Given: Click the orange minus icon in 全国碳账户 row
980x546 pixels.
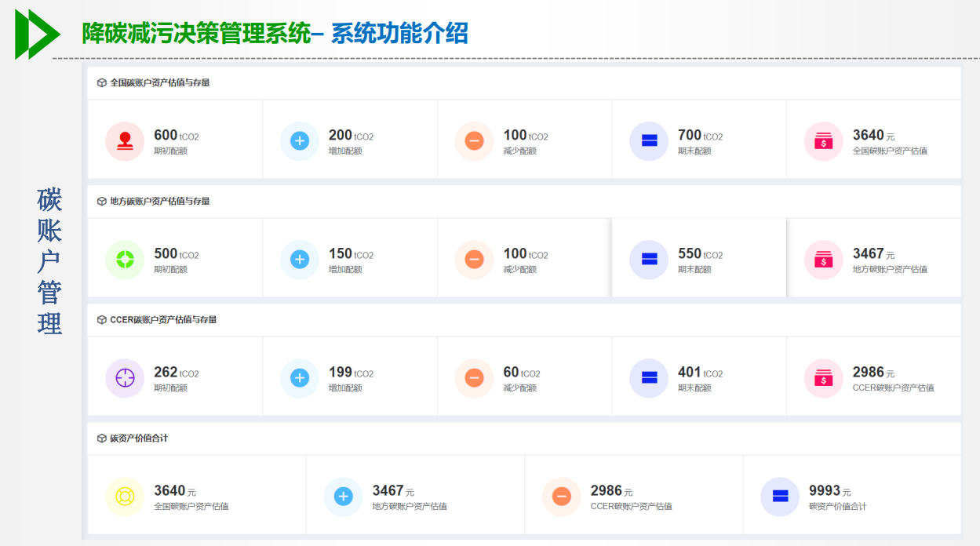Looking at the screenshot, I should pos(474,141).
